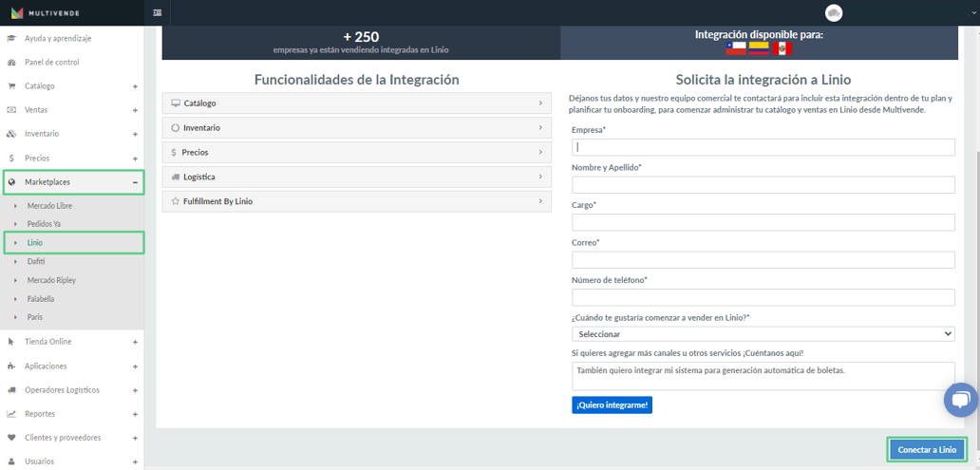
Task: Click the Aplicaciones puzzle icon
Action: [x=10, y=367]
